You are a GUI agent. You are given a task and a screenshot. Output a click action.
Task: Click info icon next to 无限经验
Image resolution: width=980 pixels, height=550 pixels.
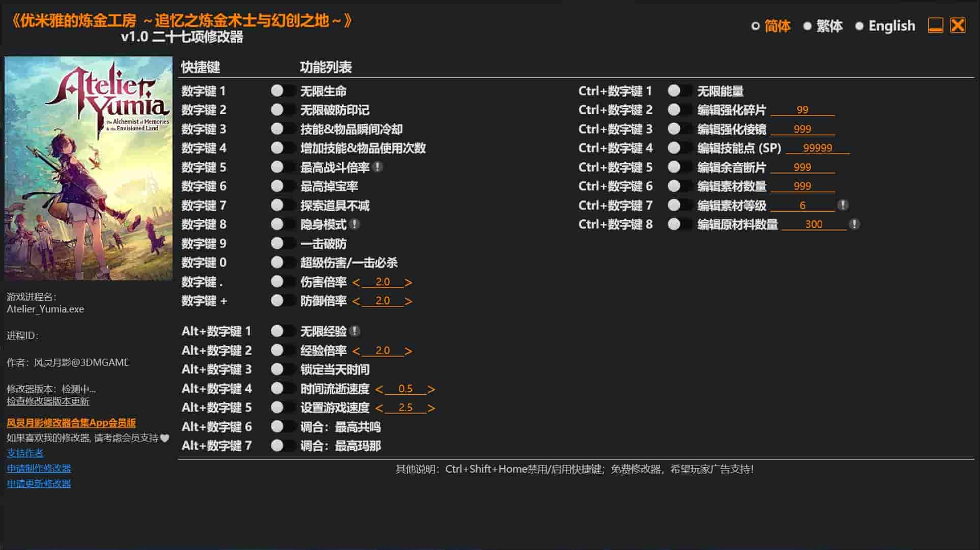pyautogui.click(x=355, y=331)
